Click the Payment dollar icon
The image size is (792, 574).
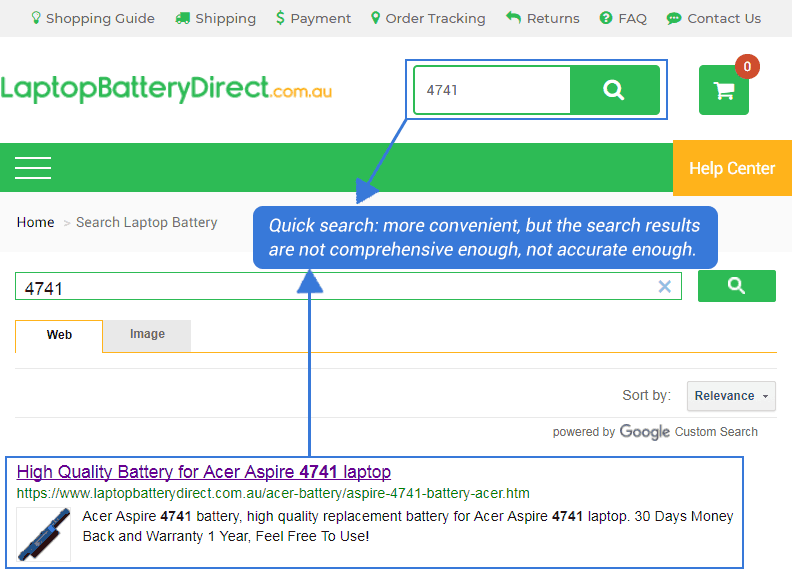280,18
